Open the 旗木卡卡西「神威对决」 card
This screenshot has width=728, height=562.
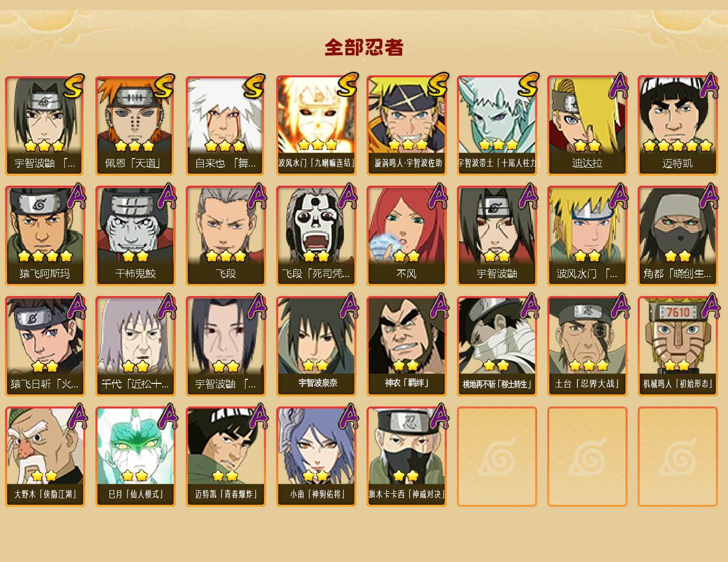(406, 457)
